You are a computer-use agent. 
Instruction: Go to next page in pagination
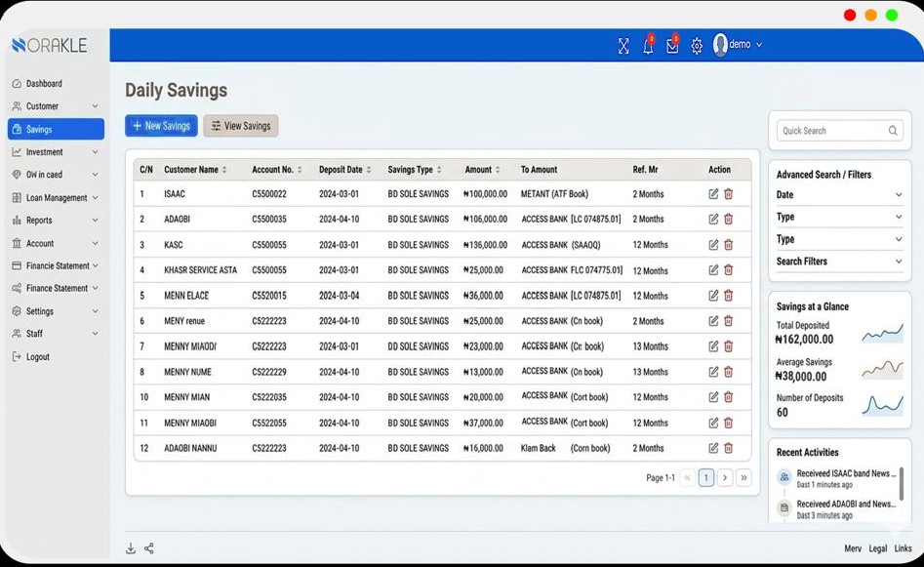point(725,478)
